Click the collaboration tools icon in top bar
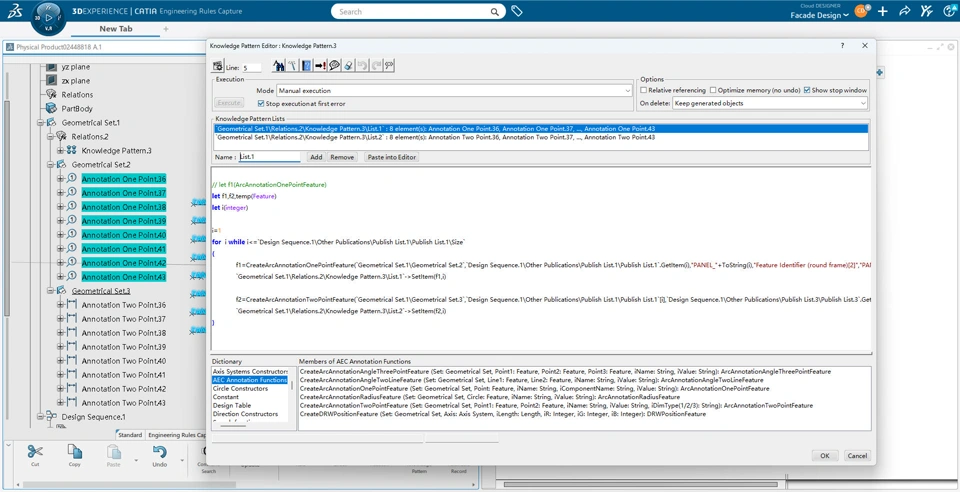 [927, 10]
